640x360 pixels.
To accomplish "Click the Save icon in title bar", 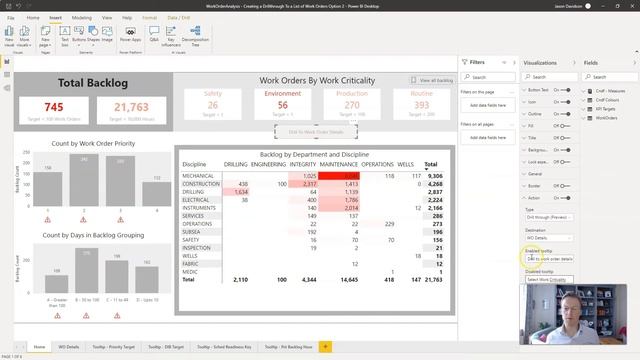I will pos(8,6).
